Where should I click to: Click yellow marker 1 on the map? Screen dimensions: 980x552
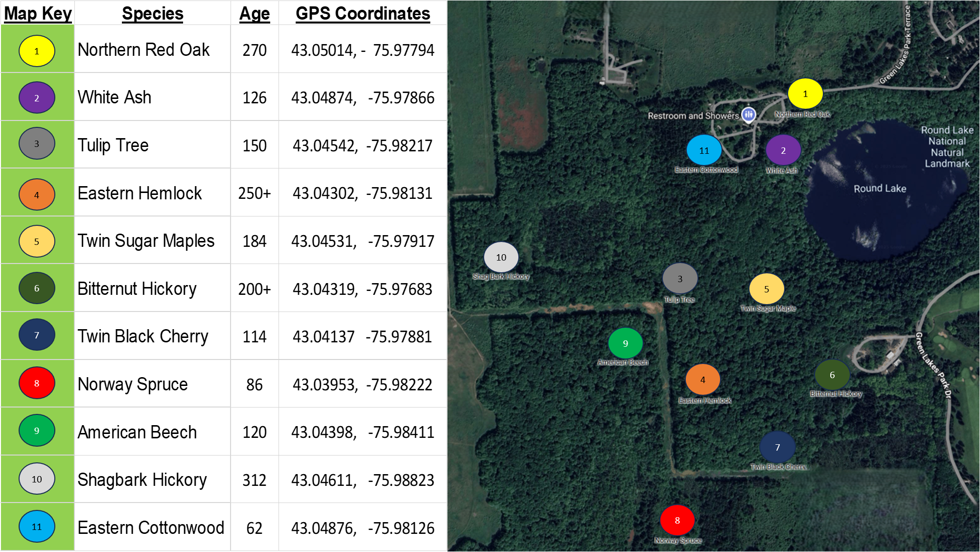coord(805,94)
